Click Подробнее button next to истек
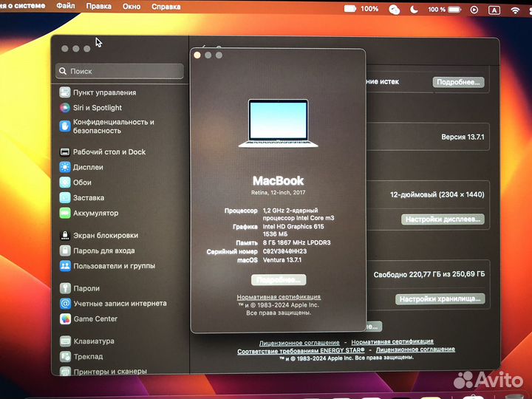Screen dimensions: 532x399 pos(458,82)
